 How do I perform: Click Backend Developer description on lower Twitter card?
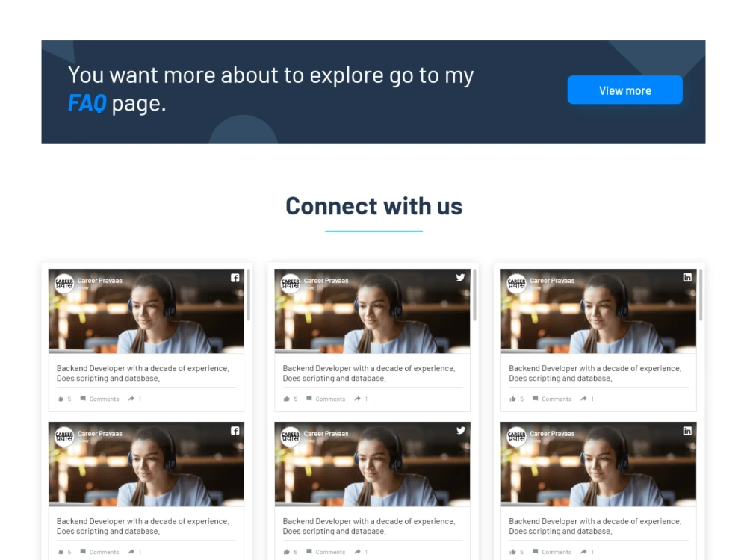click(x=369, y=526)
